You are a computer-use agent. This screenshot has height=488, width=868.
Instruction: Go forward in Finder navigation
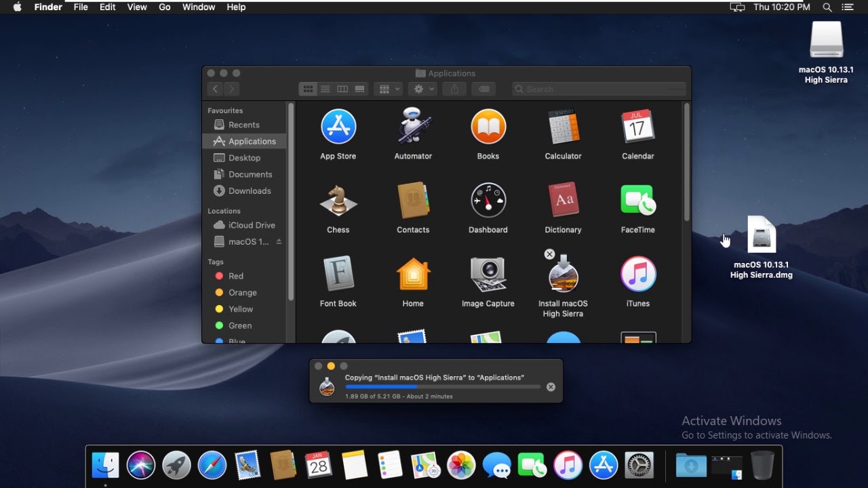(x=232, y=89)
